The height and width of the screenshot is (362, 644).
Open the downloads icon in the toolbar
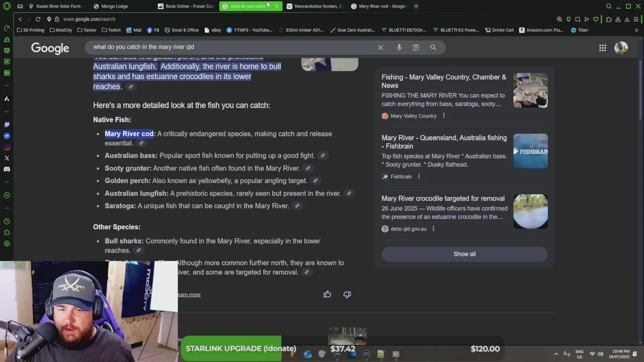(x=627, y=19)
